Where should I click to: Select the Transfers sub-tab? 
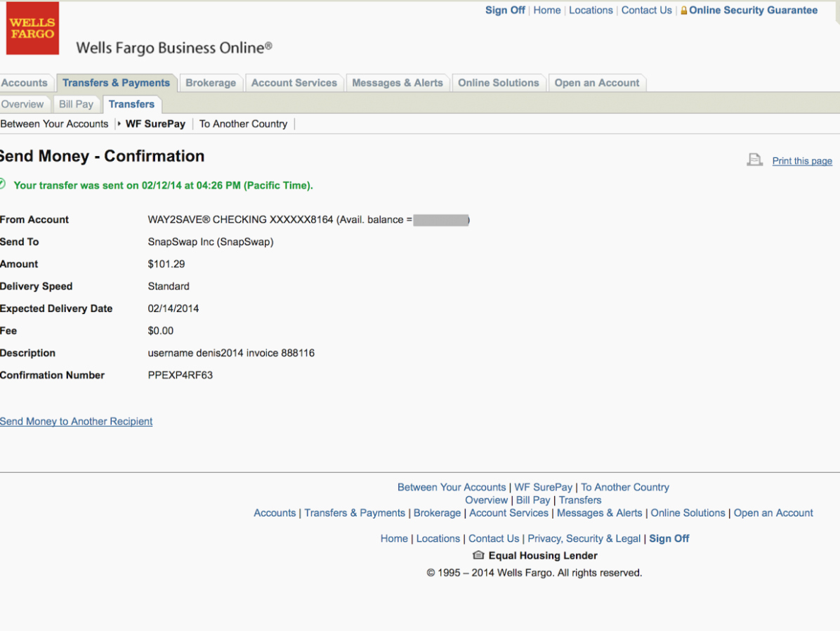pos(132,104)
